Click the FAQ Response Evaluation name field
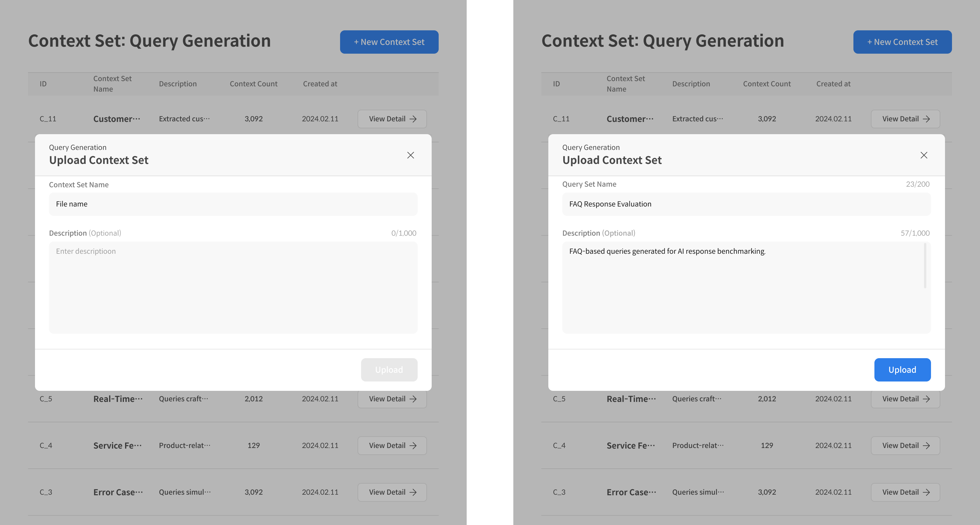Image resolution: width=980 pixels, height=525 pixels. [x=746, y=204]
